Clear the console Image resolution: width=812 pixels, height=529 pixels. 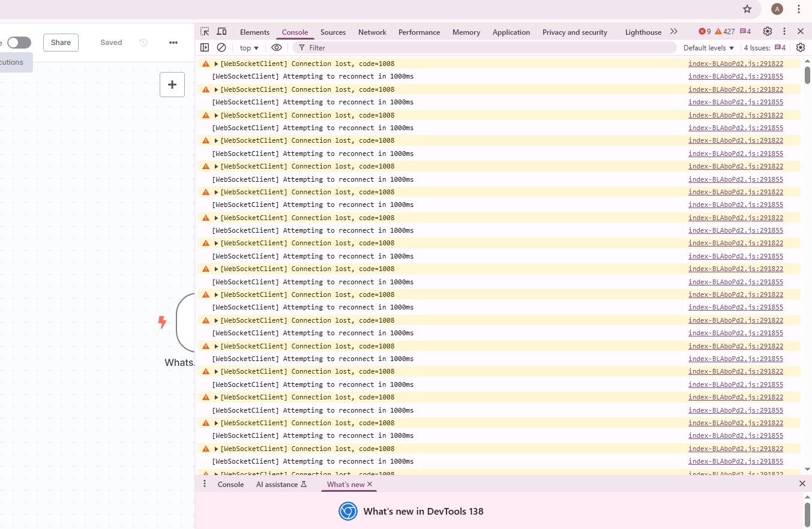click(x=221, y=47)
